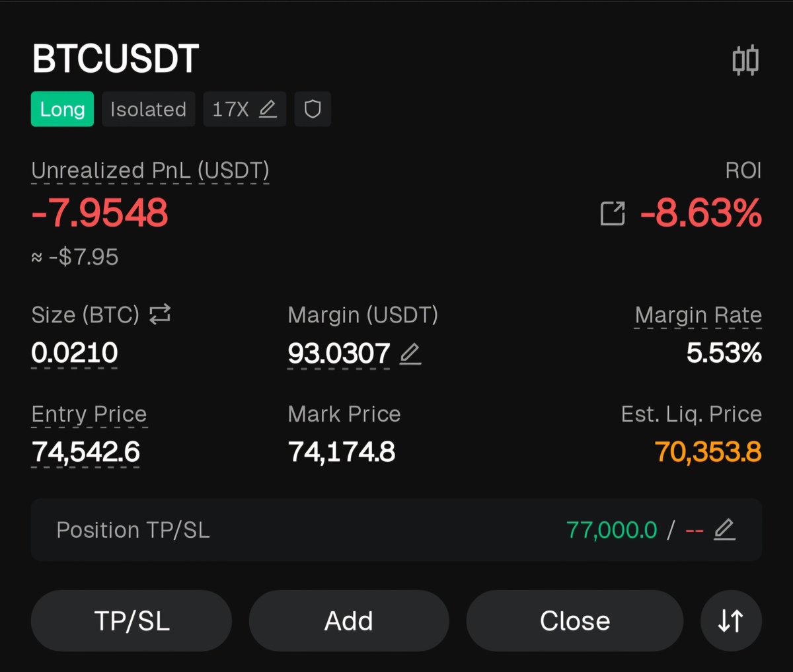Open the candlestick chart icon
Image resolution: width=793 pixels, height=672 pixels.
coord(745,60)
